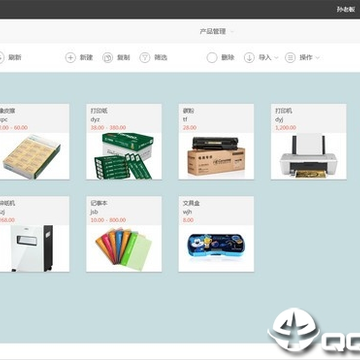Click the 新建 plus icon
This screenshot has width=360, height=360.
coord(70,58)
